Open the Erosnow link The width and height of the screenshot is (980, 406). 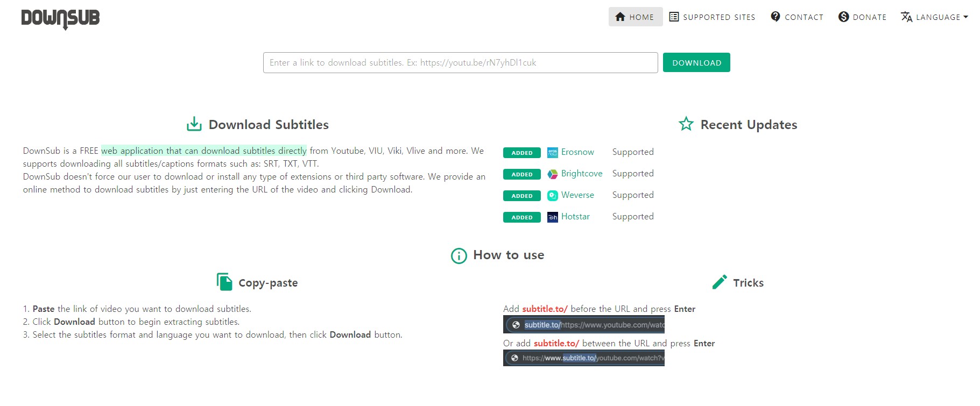pos(577,152)
